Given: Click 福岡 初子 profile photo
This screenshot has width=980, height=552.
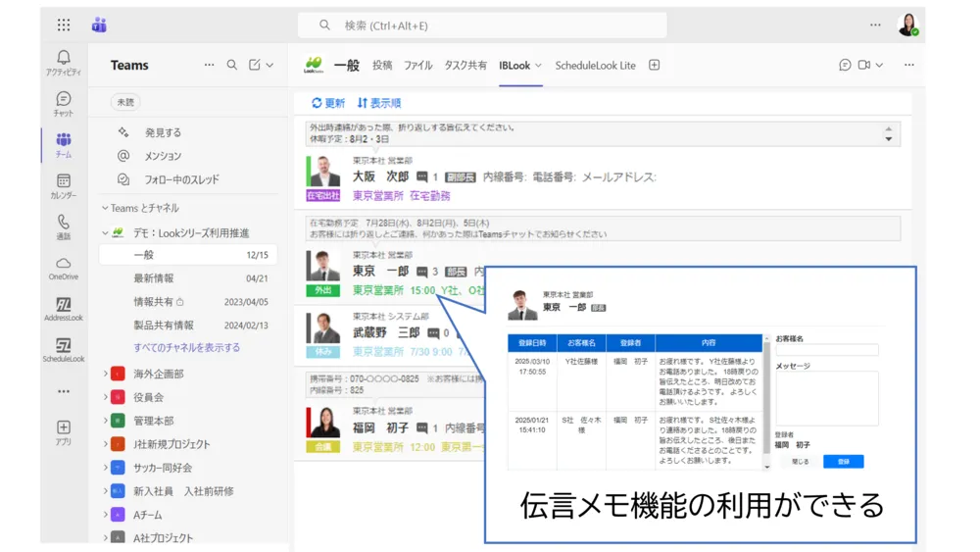Looking at the screenshot, I should tap(323, 422).
